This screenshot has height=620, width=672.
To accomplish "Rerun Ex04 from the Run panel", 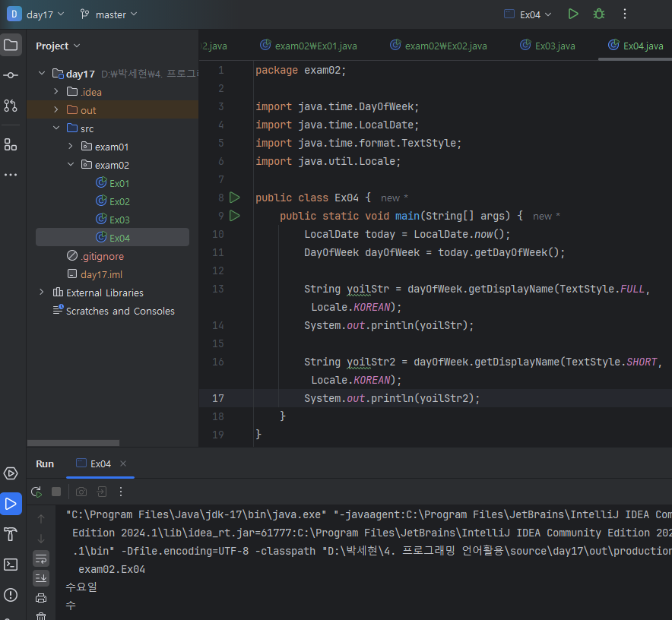I will (x=36, y=492).
